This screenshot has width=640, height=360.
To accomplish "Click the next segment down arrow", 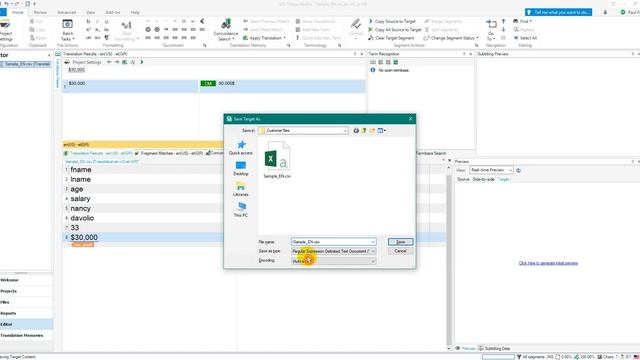I will [x=503, y=30].
